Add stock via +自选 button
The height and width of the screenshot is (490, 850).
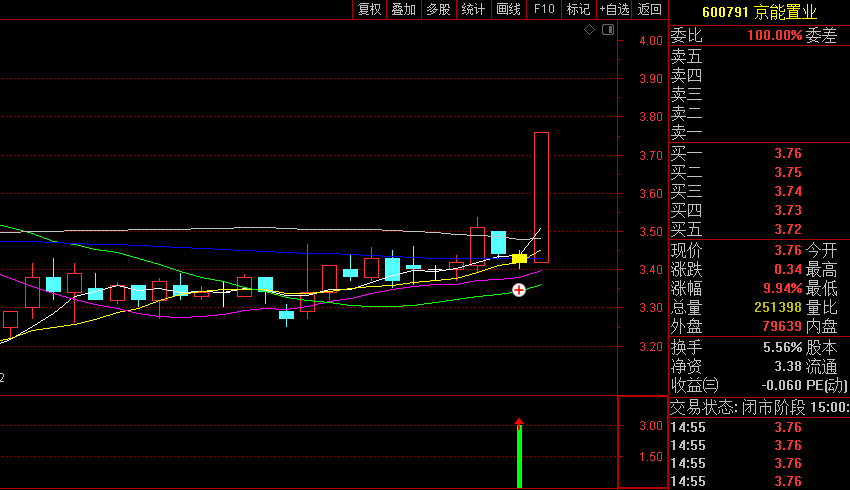[x=614, y=9]
